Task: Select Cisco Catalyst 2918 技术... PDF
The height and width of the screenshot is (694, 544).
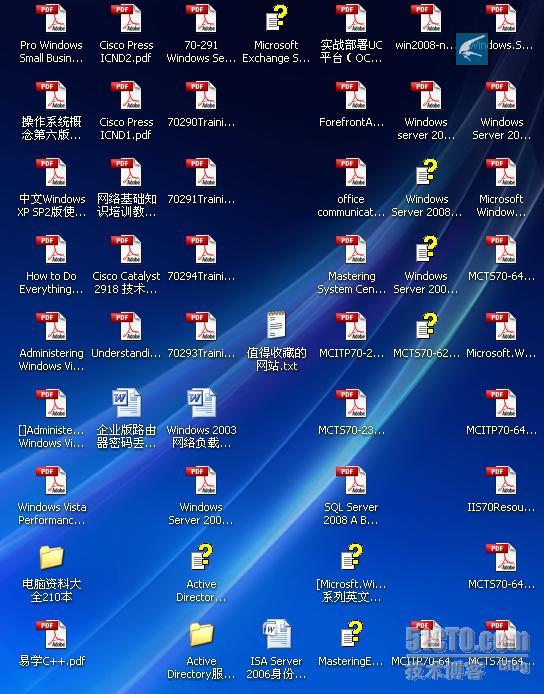Action: (126, 250)
